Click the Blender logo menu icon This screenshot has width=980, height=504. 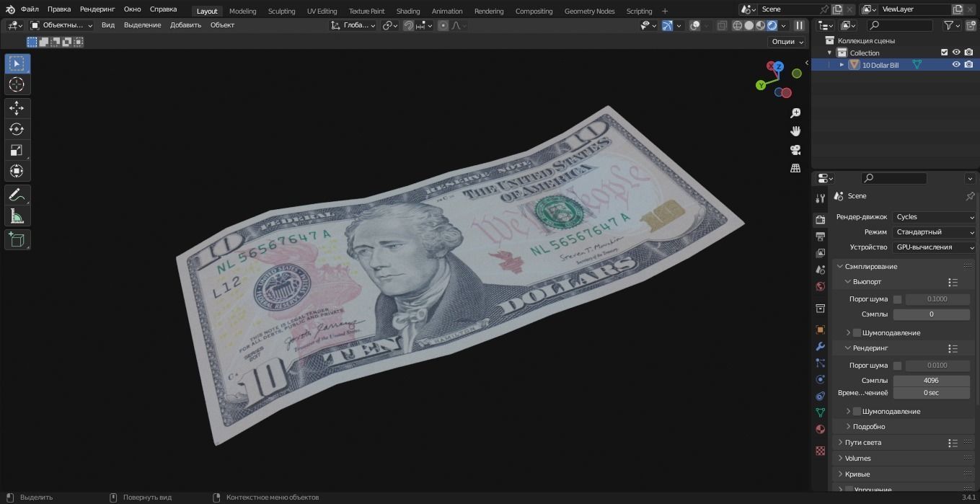[10, 9]
